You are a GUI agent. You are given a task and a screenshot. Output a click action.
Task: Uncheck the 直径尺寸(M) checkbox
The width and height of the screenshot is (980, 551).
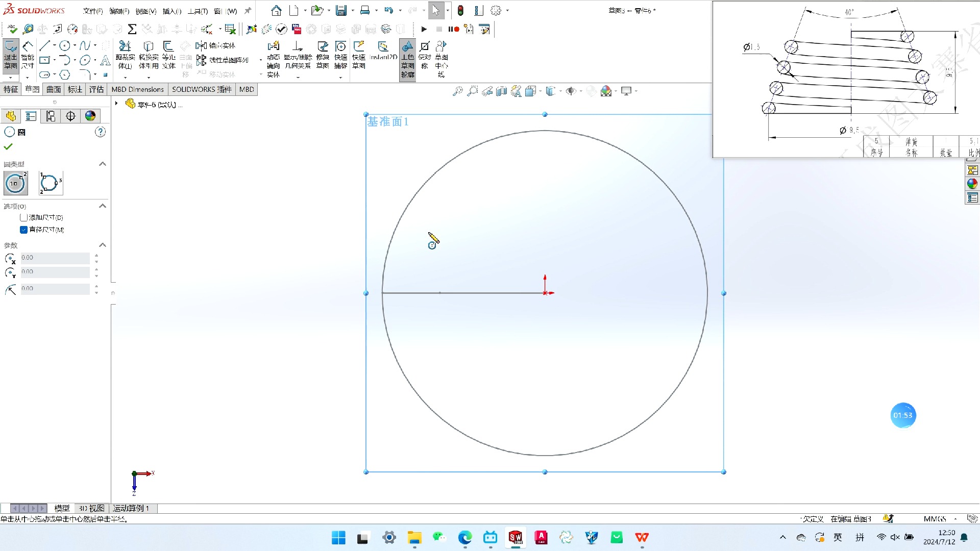click(23, 230)
